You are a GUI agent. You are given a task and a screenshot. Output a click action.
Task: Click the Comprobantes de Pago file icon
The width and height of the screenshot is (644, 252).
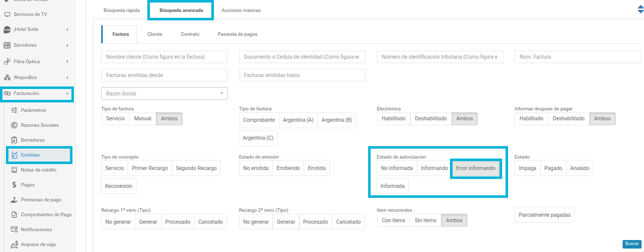pos(14,215)
